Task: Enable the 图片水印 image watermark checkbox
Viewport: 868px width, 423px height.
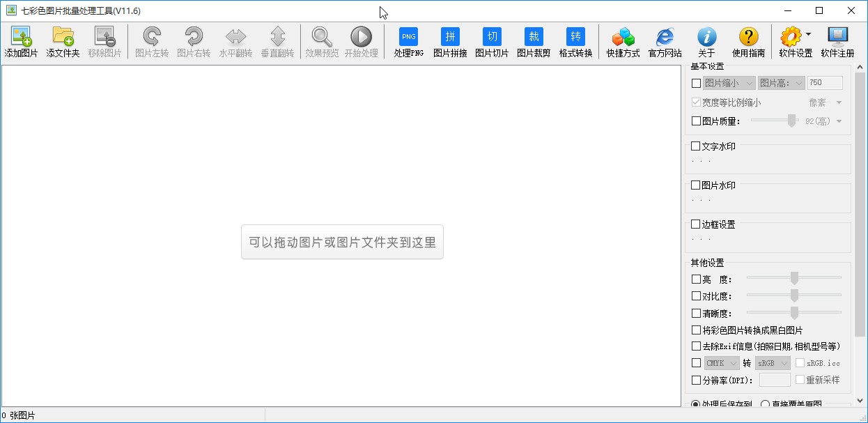Action: pos(696,185)
